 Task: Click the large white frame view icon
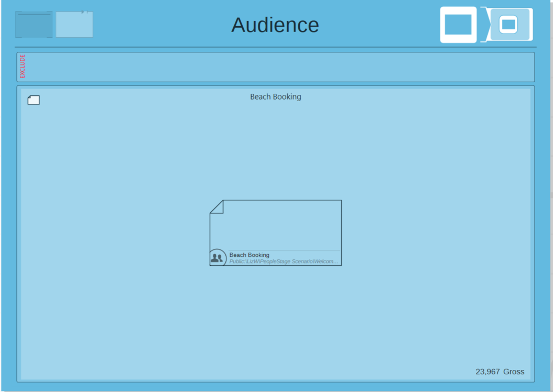458,25
